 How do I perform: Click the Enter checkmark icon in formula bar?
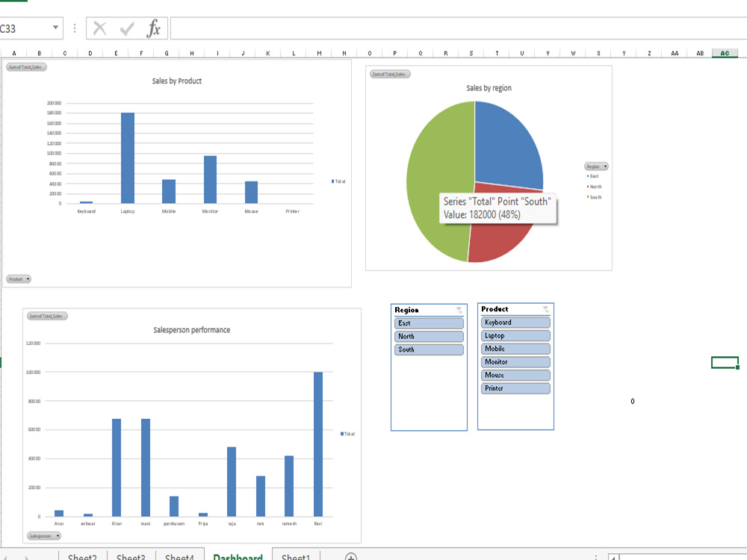[127, 29]
